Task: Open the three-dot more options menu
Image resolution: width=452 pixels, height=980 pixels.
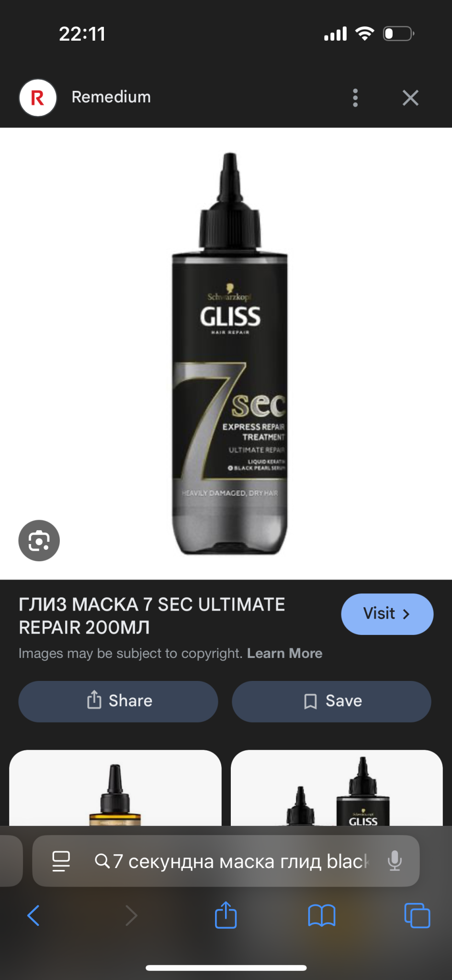Action: [x=355, y=98]
